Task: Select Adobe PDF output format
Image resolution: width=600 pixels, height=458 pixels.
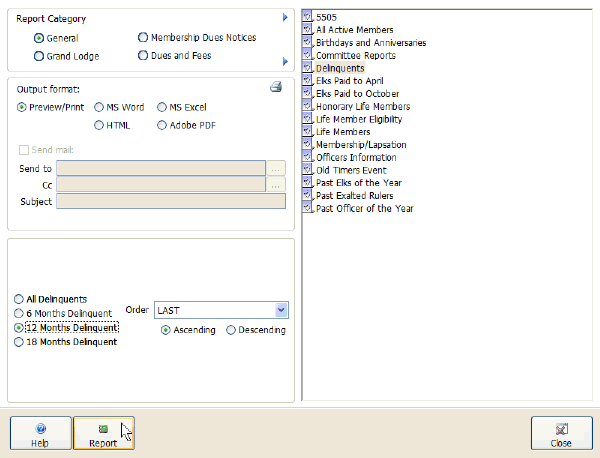Action: (x=162, y=125)
